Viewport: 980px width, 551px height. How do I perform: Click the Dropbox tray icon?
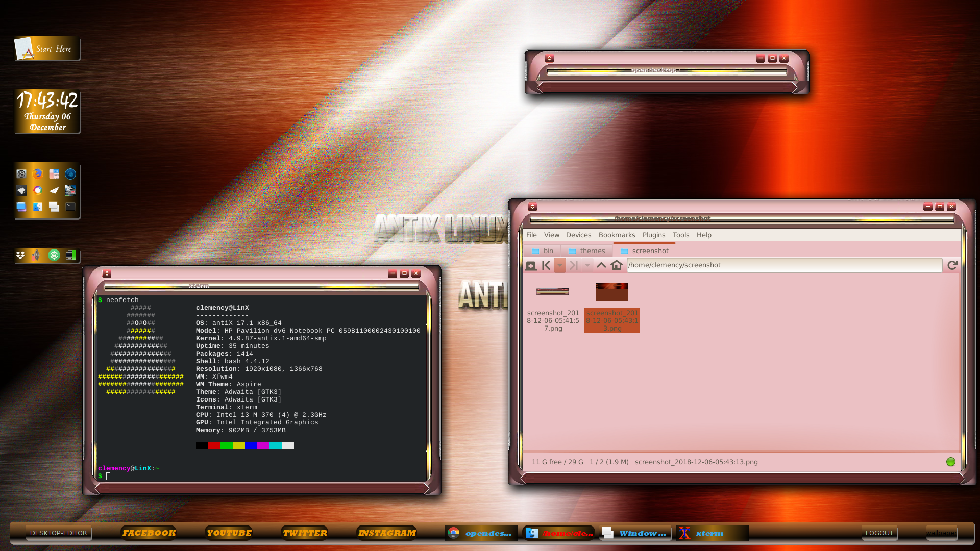click(20, 255)
